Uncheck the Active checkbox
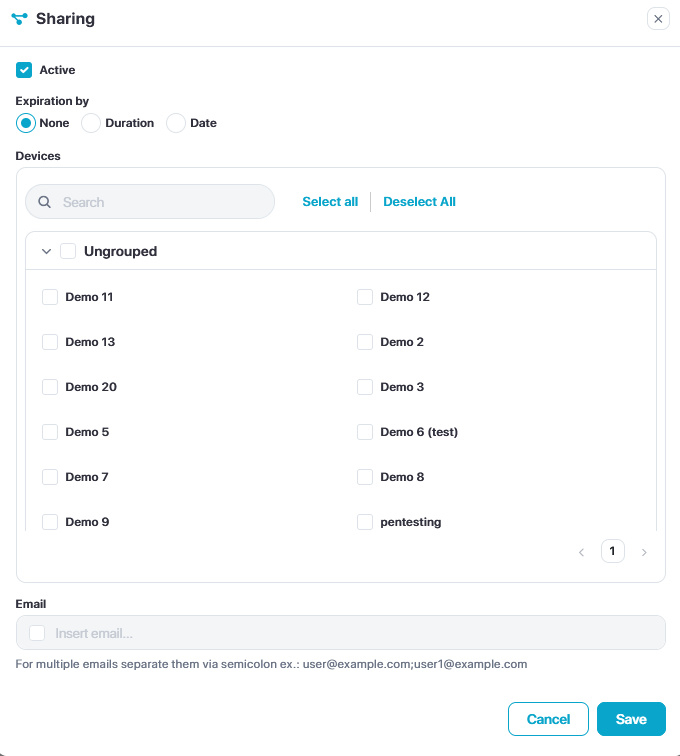 tap(24, 70)
